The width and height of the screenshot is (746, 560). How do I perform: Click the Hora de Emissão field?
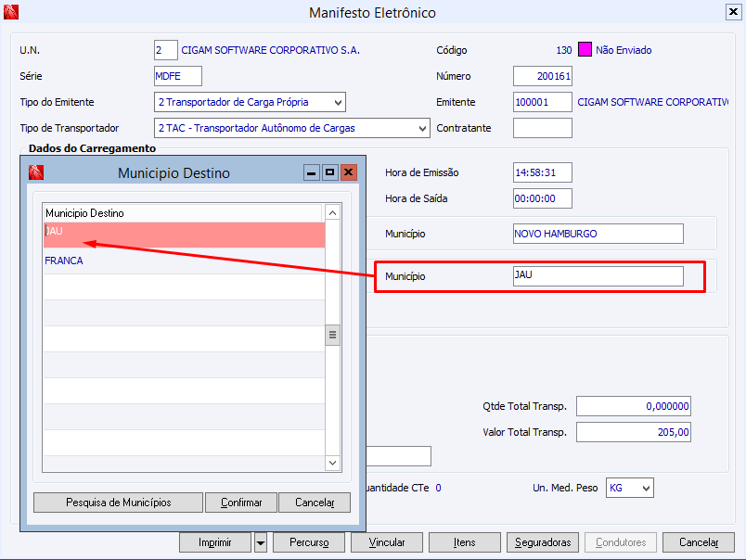coord(543,172)
